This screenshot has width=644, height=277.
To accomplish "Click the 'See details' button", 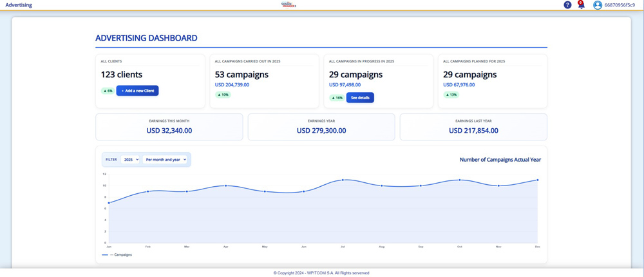I will pyautogui.click(x=360, y=98).
